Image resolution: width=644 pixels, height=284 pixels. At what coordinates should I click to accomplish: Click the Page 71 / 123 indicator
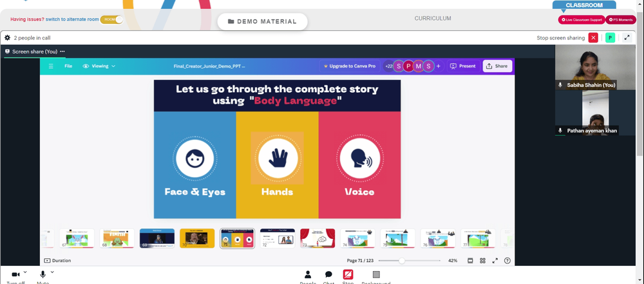(x=360, y=261)
